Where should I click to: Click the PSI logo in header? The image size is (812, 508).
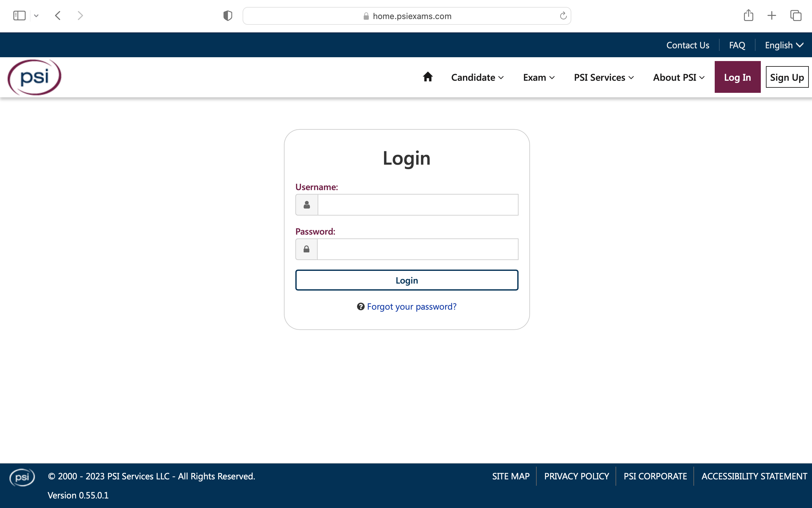[35, 77]
